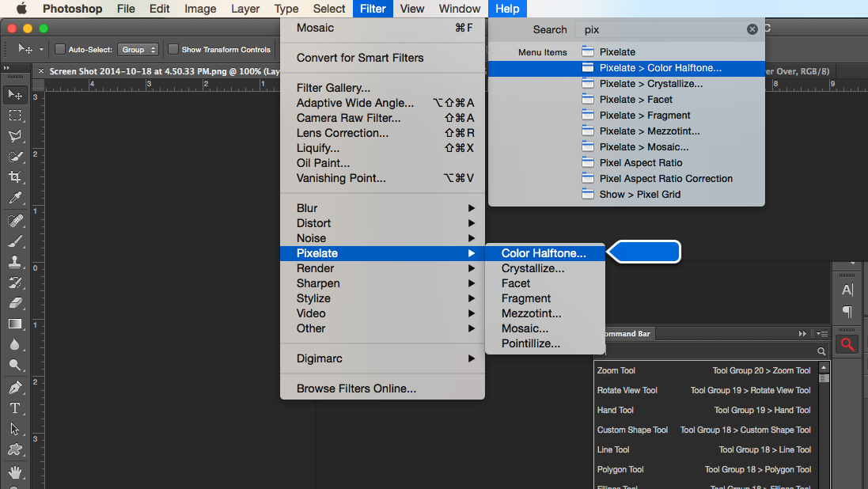The width and height of the screenshot is (868, 489).
Task: Select the History Brush tool
Action: pos(15,282)
